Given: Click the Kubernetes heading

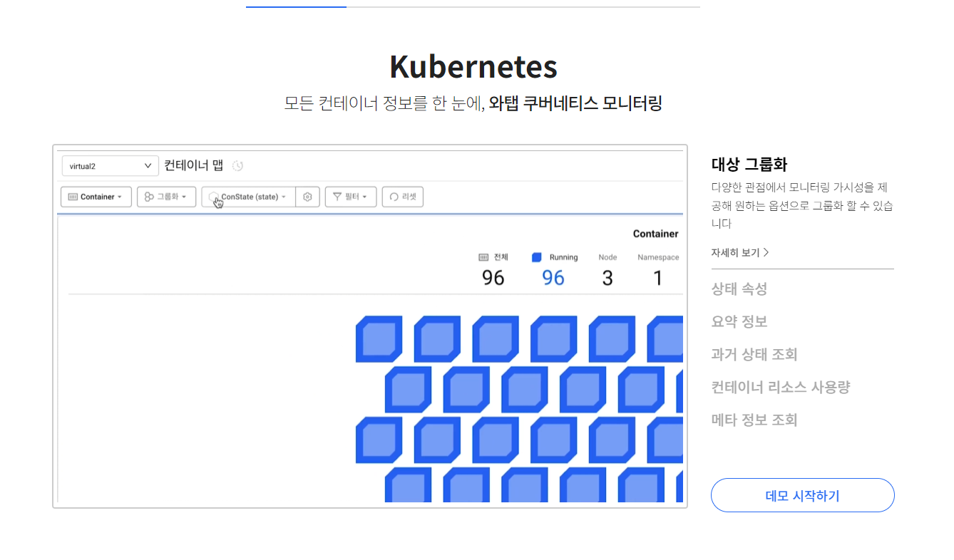Looking at the screenshot, I should [473, 67].
